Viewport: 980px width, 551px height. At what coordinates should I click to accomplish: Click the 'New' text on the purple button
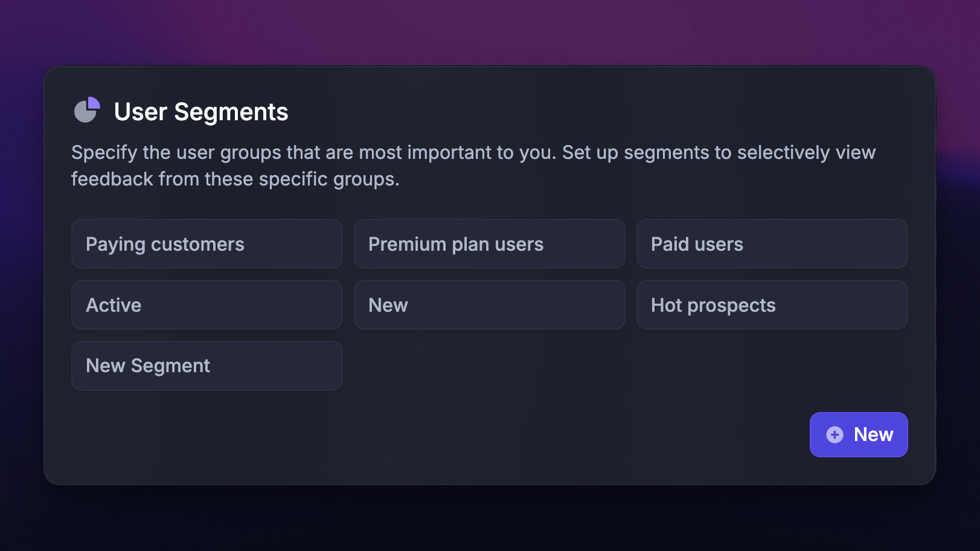pos(873,435)
